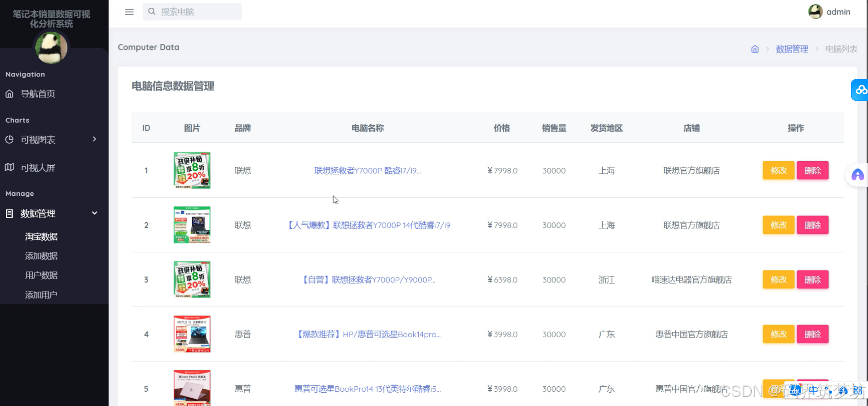Click 电脑列表 breadcrumb text
This screenshot has height=406, width=868.
click(x=841, y=49)
